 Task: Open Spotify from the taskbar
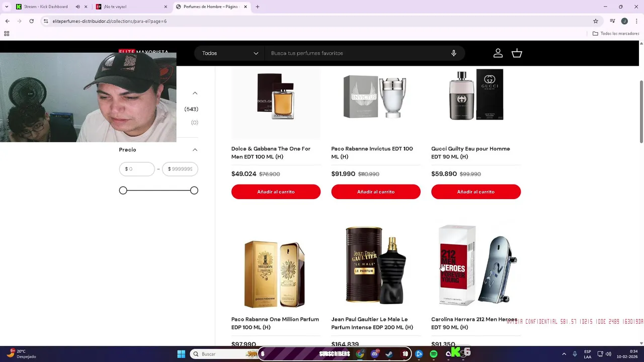tap(433, 354)
